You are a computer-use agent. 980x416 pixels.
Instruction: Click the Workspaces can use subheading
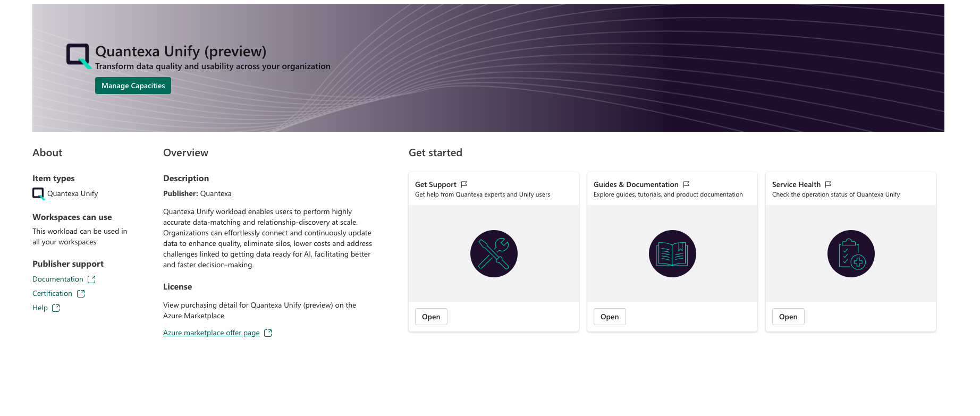pyautogui.click(x=72, y=217)
